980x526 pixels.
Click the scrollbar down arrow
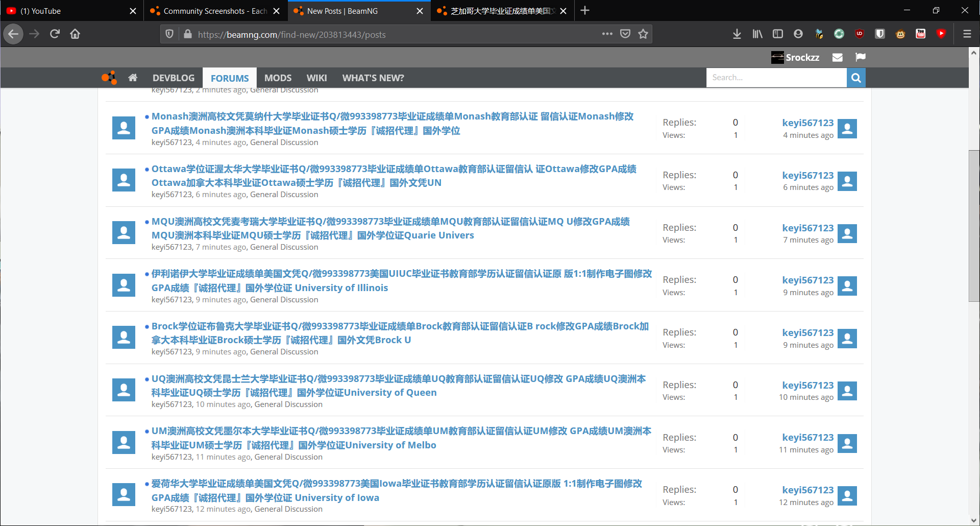[974, 520]
